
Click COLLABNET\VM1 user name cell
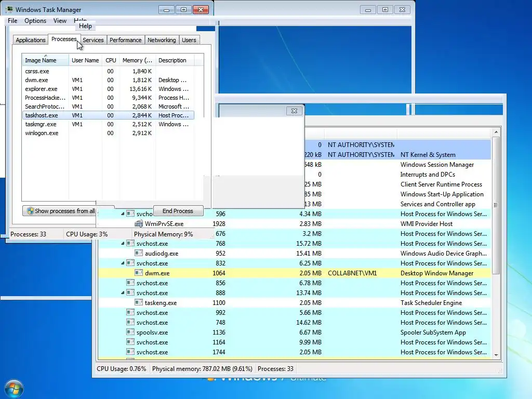point(352,273)
